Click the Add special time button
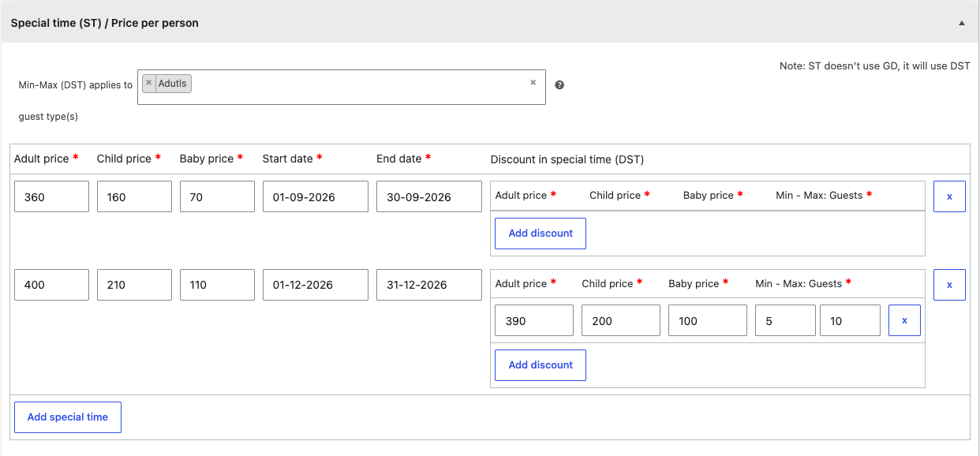 (68, 417)
